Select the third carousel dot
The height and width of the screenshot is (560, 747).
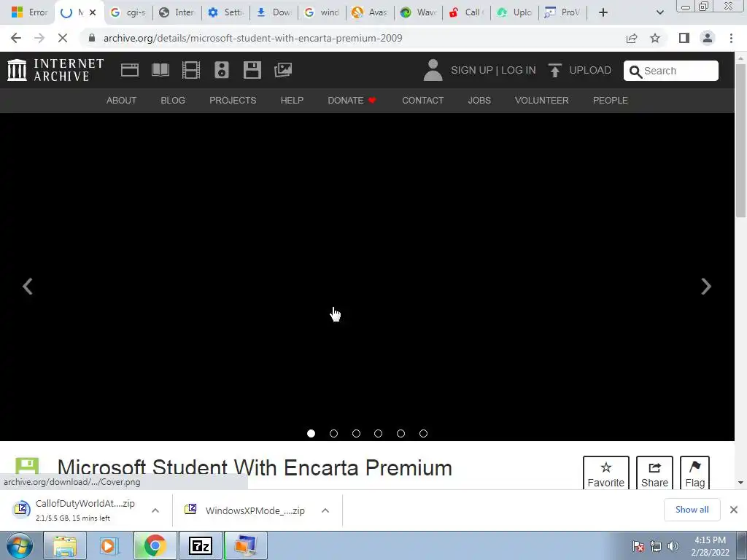(x=356, y=433)
